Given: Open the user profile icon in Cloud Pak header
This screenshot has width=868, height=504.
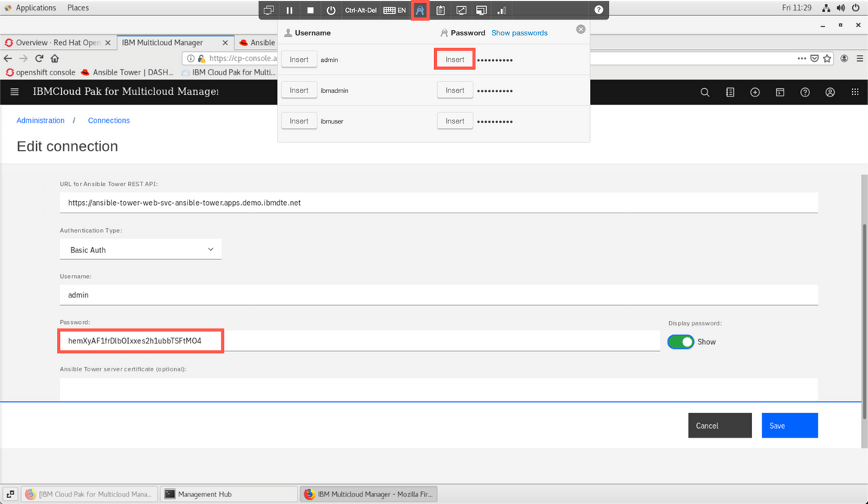Looking at the screenshot, I should tap(830, 93).
